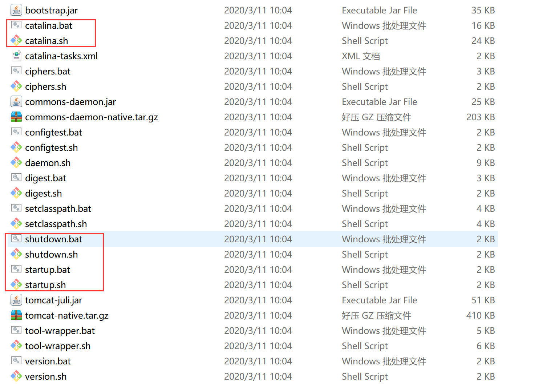The image size is (559, 392).
Task: Click the 410 KB size of tomcat-native.tar.gz
Action: (x=481, y=315)
